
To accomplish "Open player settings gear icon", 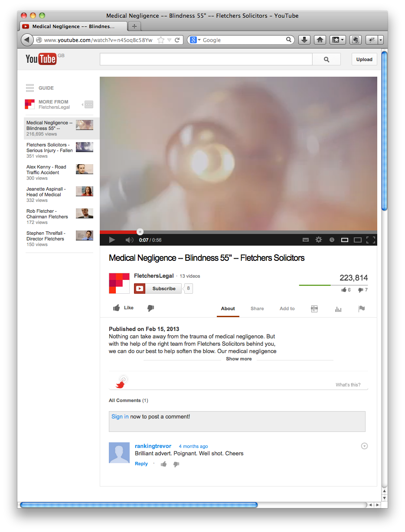I will pos(319,240).
